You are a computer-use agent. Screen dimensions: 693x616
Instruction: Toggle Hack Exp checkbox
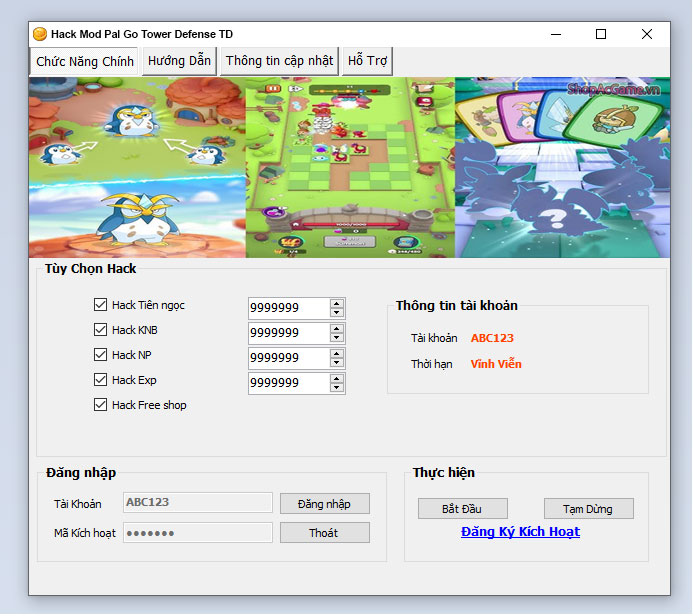pyautogui.click(x=100, y=380)
